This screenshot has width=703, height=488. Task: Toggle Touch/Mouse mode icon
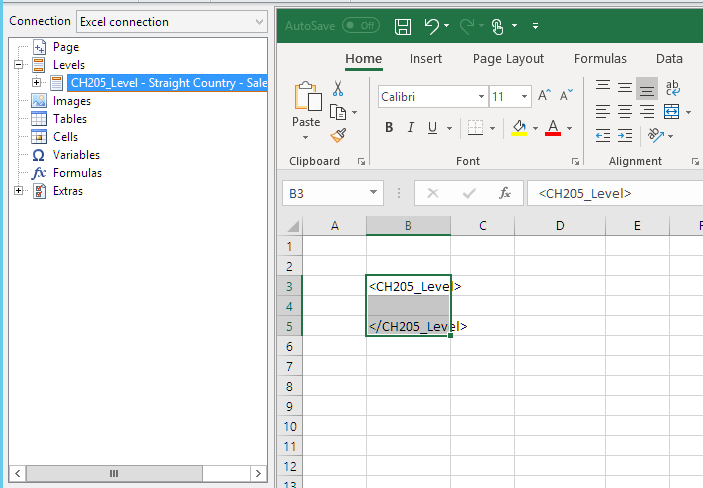pos(497,26)
